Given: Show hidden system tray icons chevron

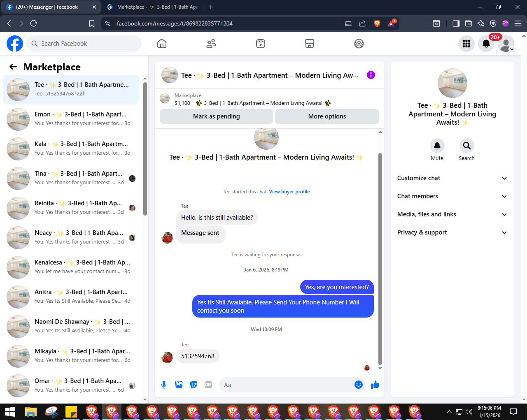Looking at the screenshot, I should (x=449, y=412).
